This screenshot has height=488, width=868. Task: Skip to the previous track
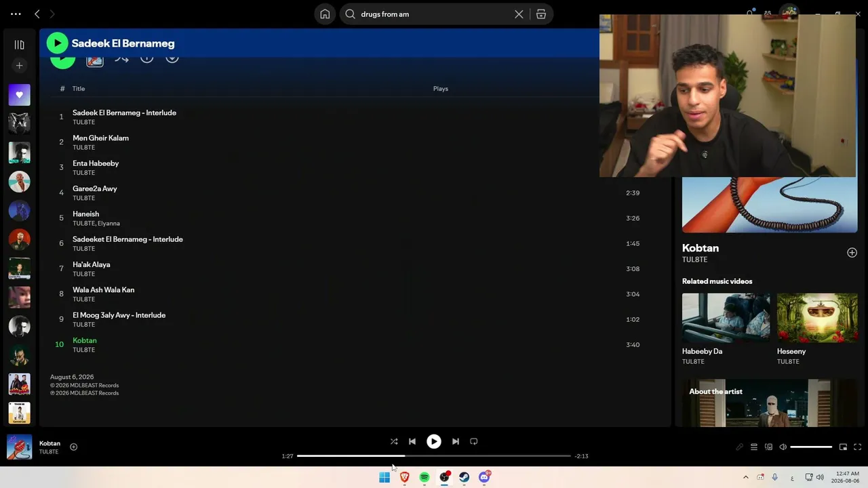412,441
